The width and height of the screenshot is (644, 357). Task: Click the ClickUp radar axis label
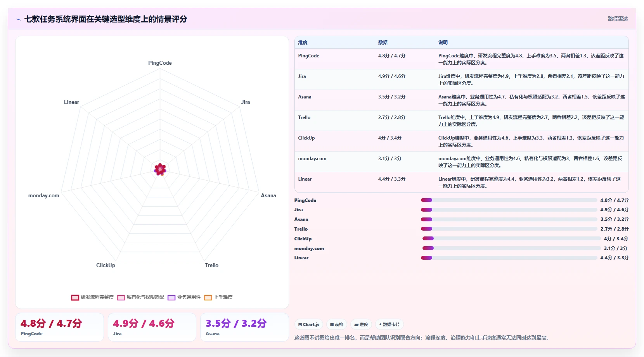click(106, 265)
